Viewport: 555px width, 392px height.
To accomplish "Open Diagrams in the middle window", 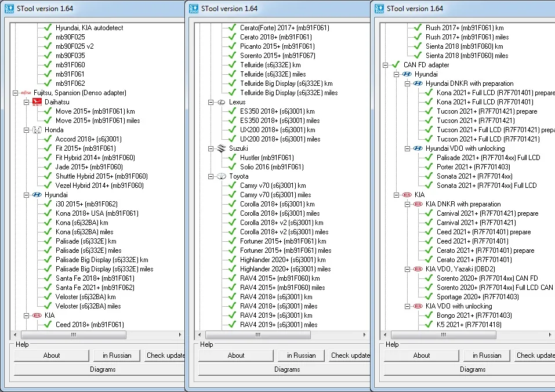I will 287,369.
